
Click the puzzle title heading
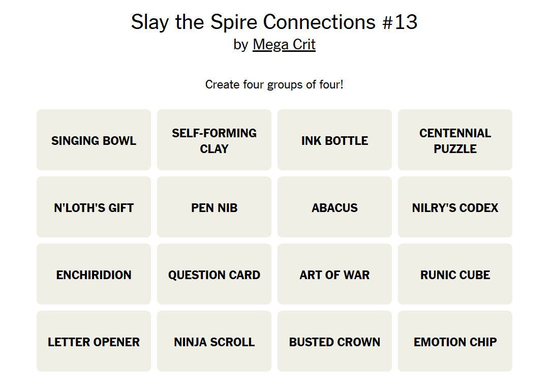click(x=275, y=22)
